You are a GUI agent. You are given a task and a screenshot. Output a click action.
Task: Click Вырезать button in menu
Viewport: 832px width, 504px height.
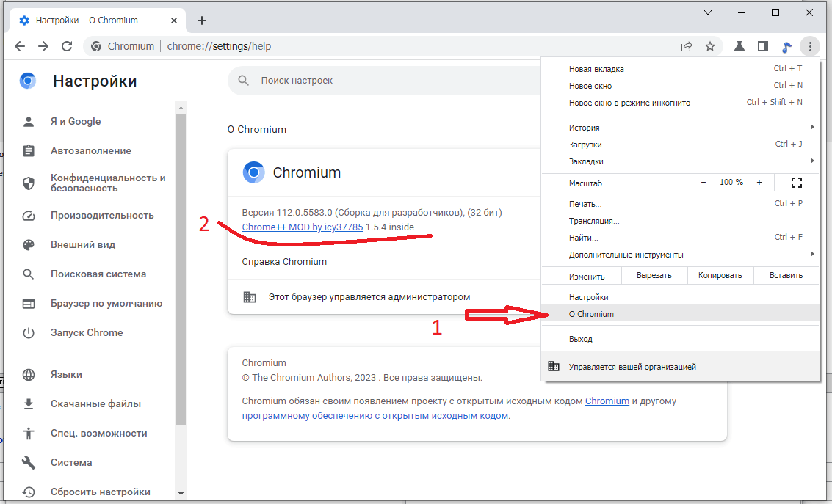[x=654, y=276]
